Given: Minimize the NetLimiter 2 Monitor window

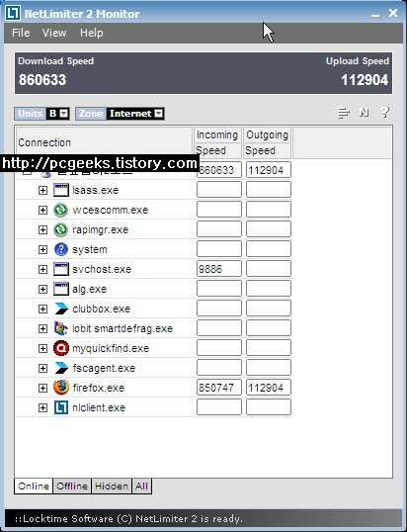Looking at the screenshot, I should pos(375,14).
